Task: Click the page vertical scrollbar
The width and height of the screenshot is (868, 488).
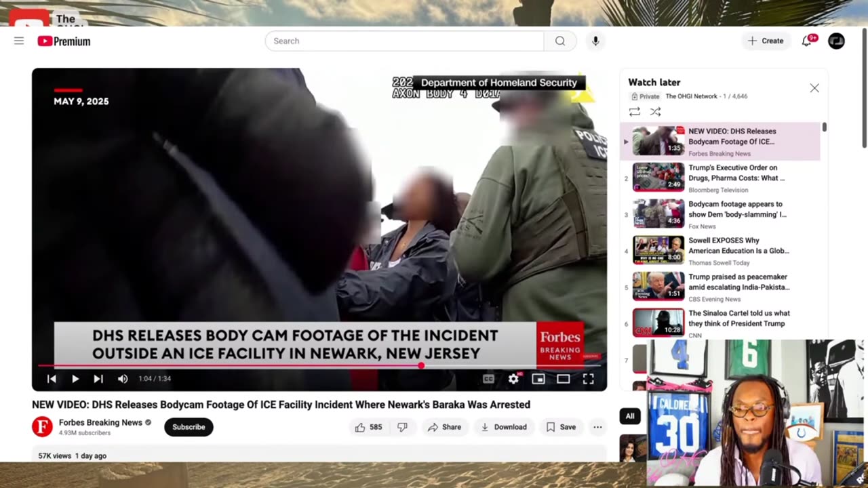Action: pos(864,87)
